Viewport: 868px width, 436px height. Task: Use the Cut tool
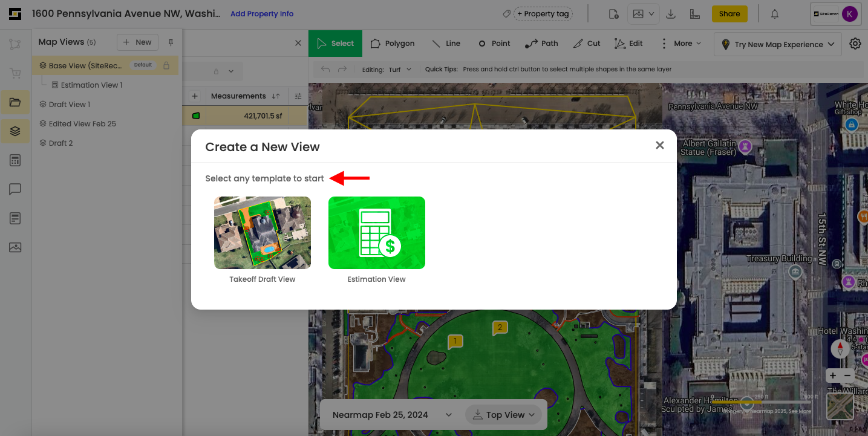coord(587,44)
